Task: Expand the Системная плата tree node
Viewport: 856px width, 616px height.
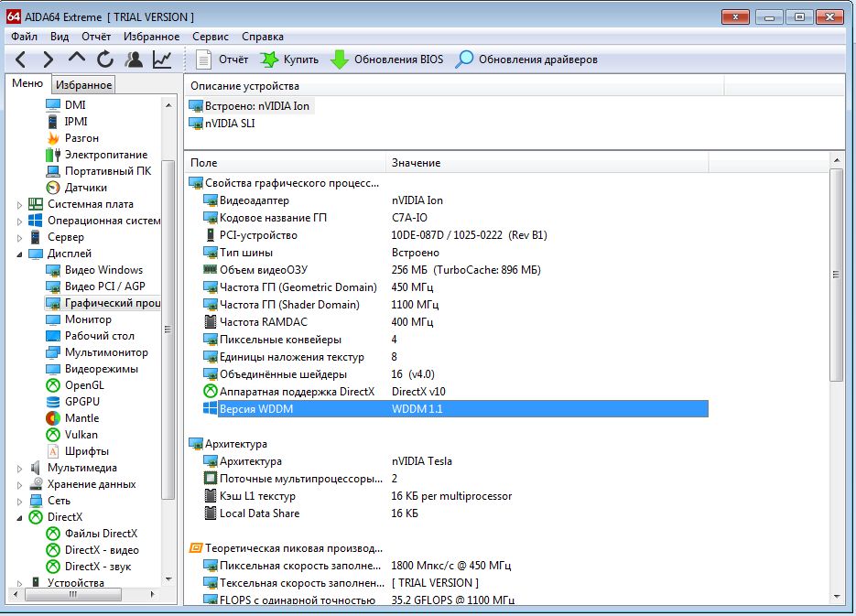Action: point(19,205)
